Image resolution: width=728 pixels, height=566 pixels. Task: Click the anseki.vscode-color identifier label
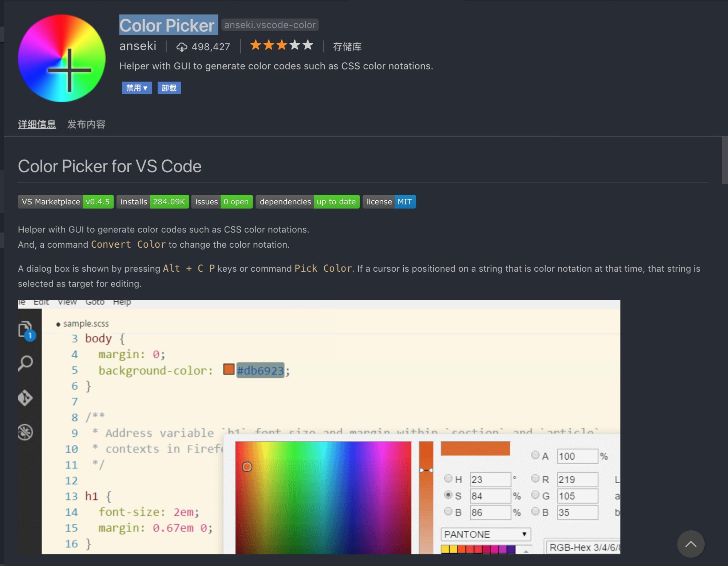pyautogui.click(x=270, y=25)
